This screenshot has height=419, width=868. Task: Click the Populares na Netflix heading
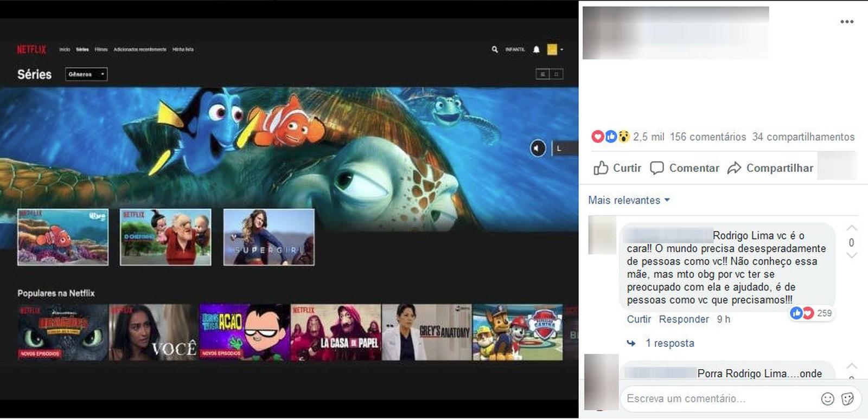[x=56, y=293]
